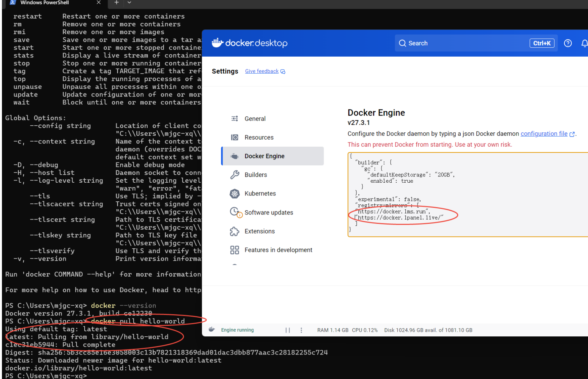Click 'docker.io/library/hello-world:latest' line in PowerShell
The width and height of the screenshot is (588, 379).
coord(78,368)
